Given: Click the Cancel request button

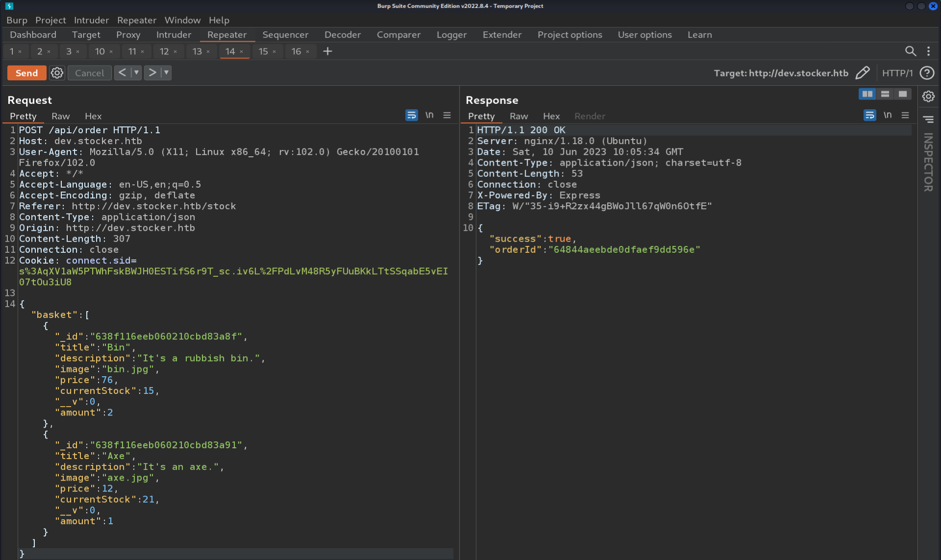Looking at the screenshot, I should click(89, 73).
